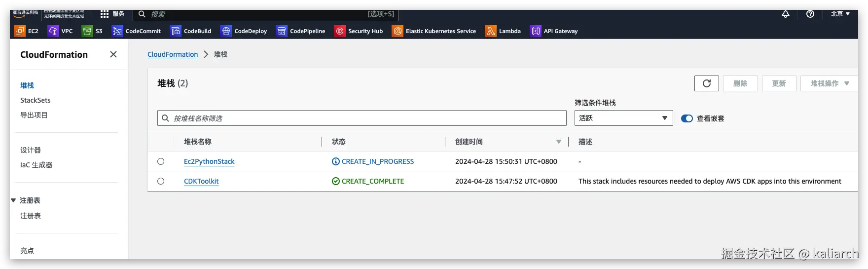The width and height of the screenshot is (868, 269).
Task: Open the CodeBuild service shortcut
Action: point(190,31)
